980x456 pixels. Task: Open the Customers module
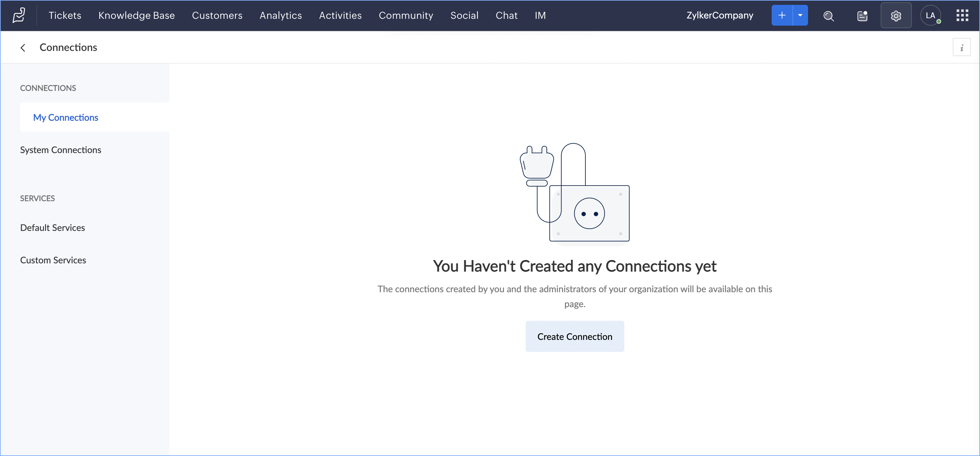pyautogui.click(x=217, y=15)
